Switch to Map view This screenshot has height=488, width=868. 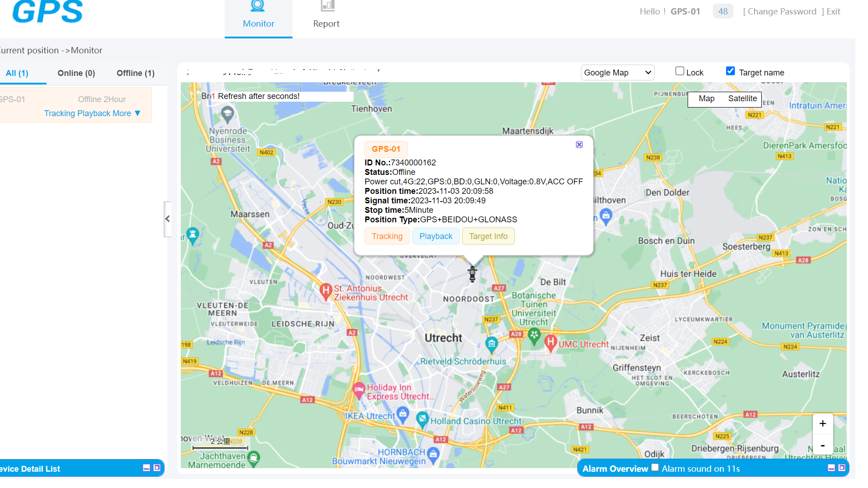click(706, 99)
